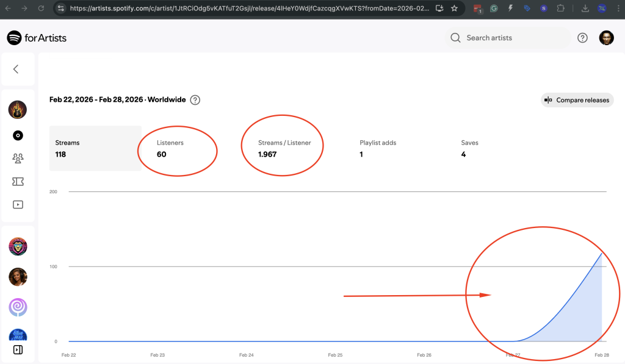
Task: Click the Compare releases button
Action: (577, 100)
